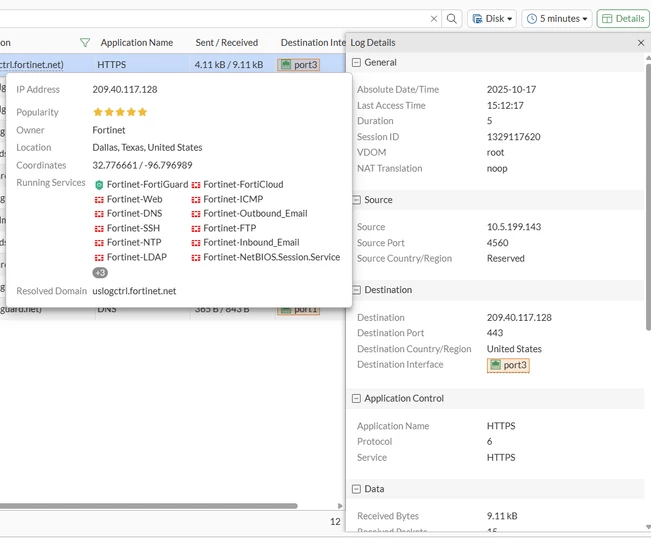Image resolution: width=651 pixels, height=538 pixels.
Task: Click the Fortinet-FortiCloud service icon
Action: (196, 185)
